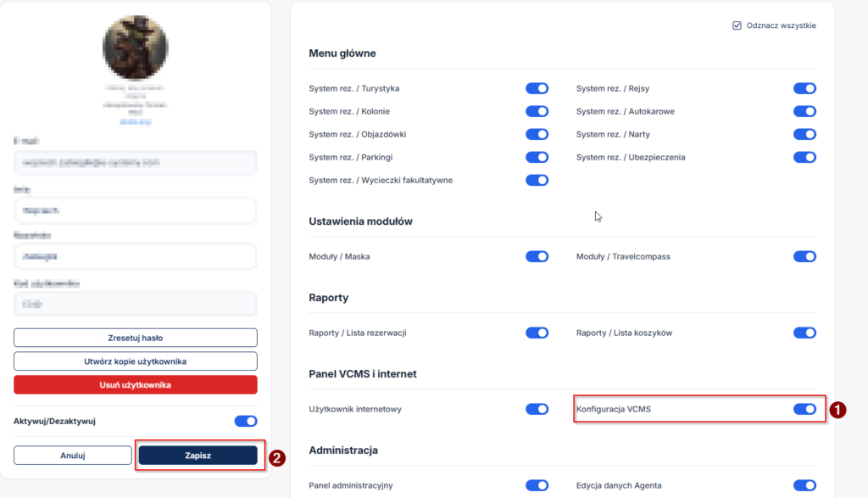Screen dimensions: 868x498
Task: Toggle System rez. / Kolonie permission
Action: click(x=537, y=111)
